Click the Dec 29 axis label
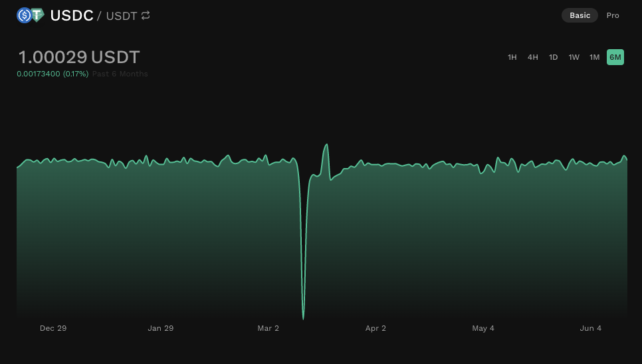The height and width of the screenshot is (364, 642). (x=53, y=328)
